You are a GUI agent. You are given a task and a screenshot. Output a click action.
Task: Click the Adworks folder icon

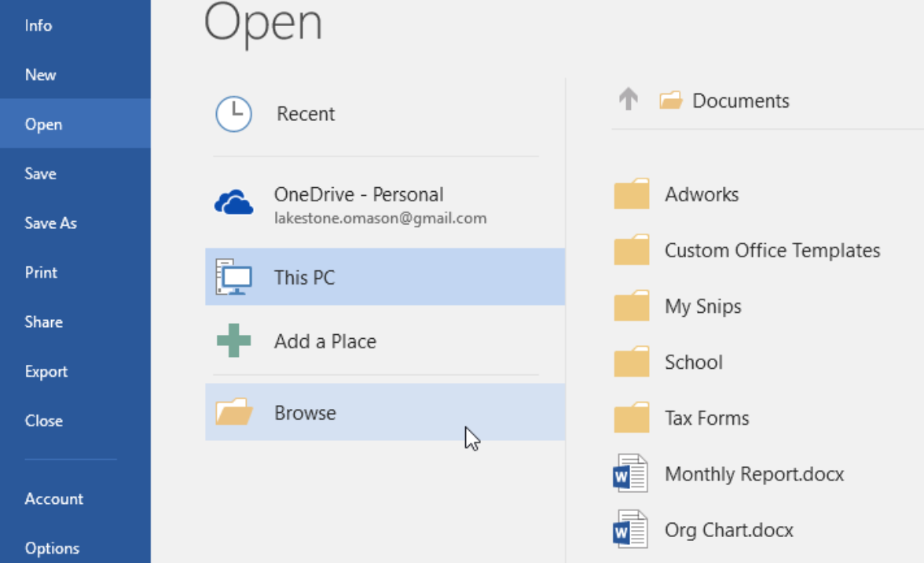pyautogui.click(x=632, y=194)
